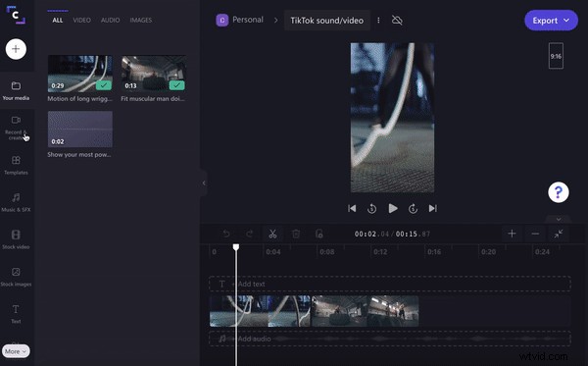Click the round plus add media button

[16, 49]
